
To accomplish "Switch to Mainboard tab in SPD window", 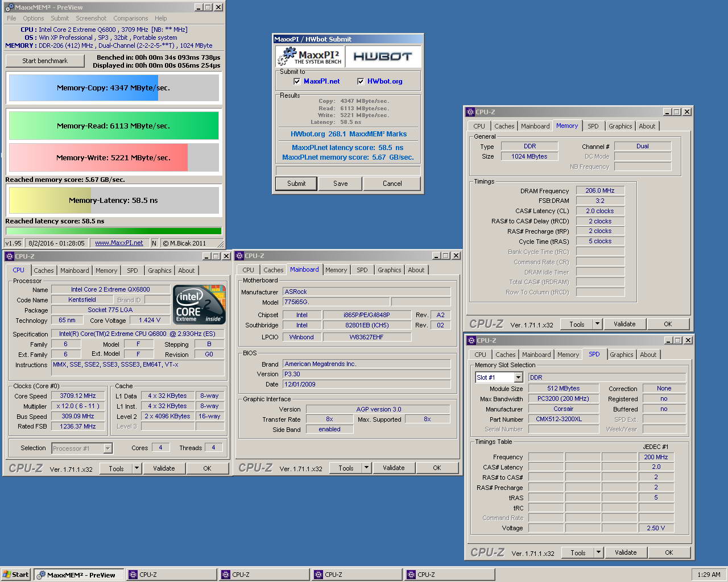I will (x=536, y=355).
